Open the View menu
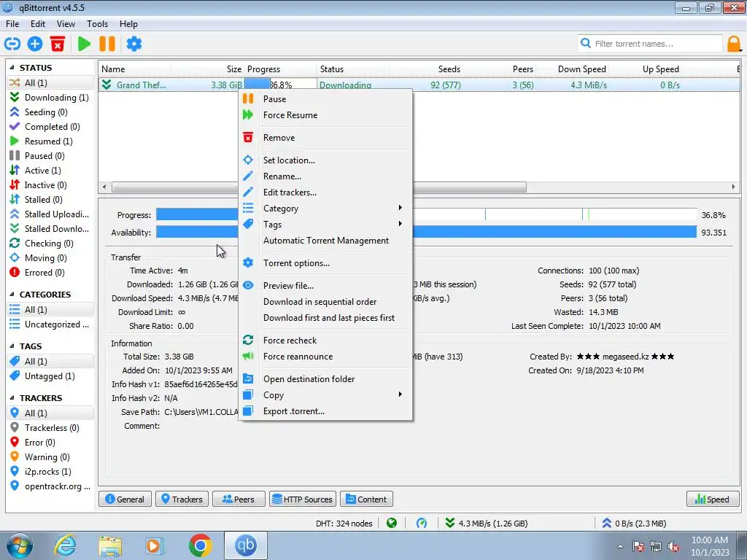 66,24
